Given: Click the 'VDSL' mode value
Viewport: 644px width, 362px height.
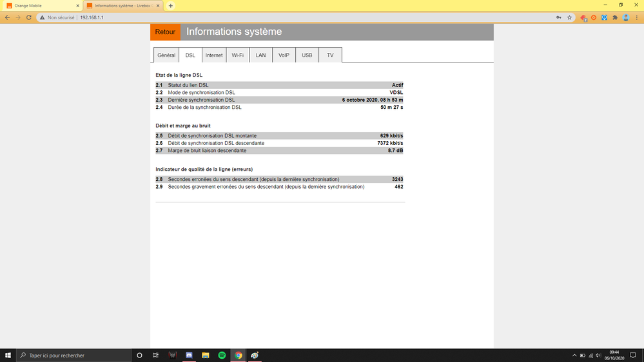Looking at the screenshot, I should click(x=396, y=92).
